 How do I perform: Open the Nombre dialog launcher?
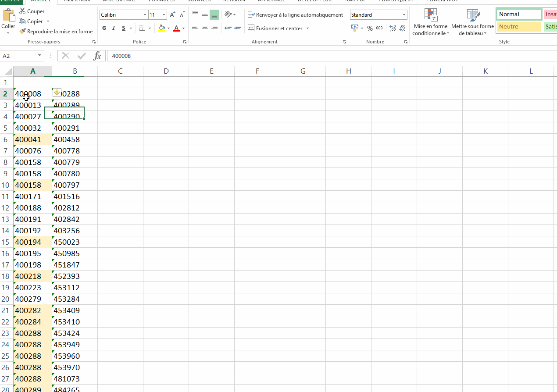click(x=407, y=42)
